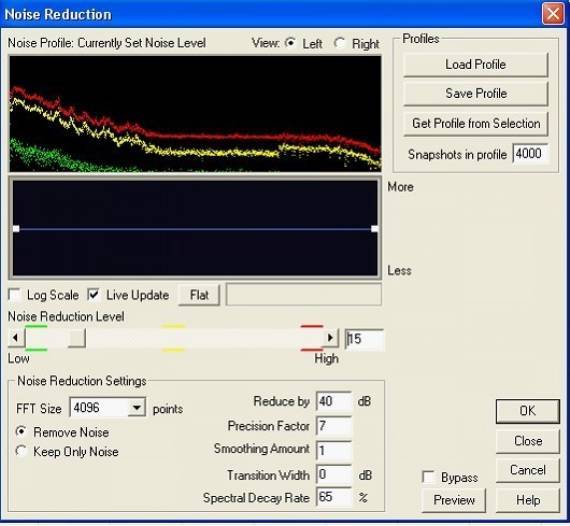This screenshot has width=570, height=526.
Task: Click the left arrow of noise level slider
Action: tap(16, 338)
